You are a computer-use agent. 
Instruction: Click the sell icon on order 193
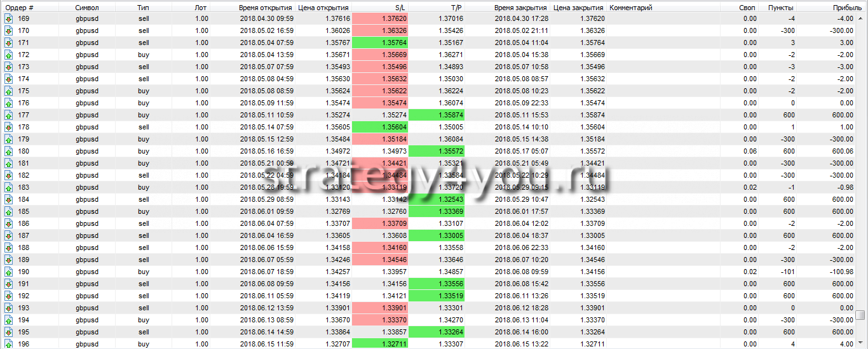(x=8, y=308)
